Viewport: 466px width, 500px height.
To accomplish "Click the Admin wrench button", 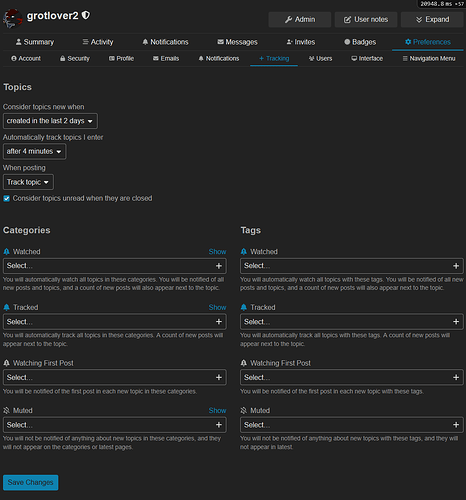I will (300, 20).
